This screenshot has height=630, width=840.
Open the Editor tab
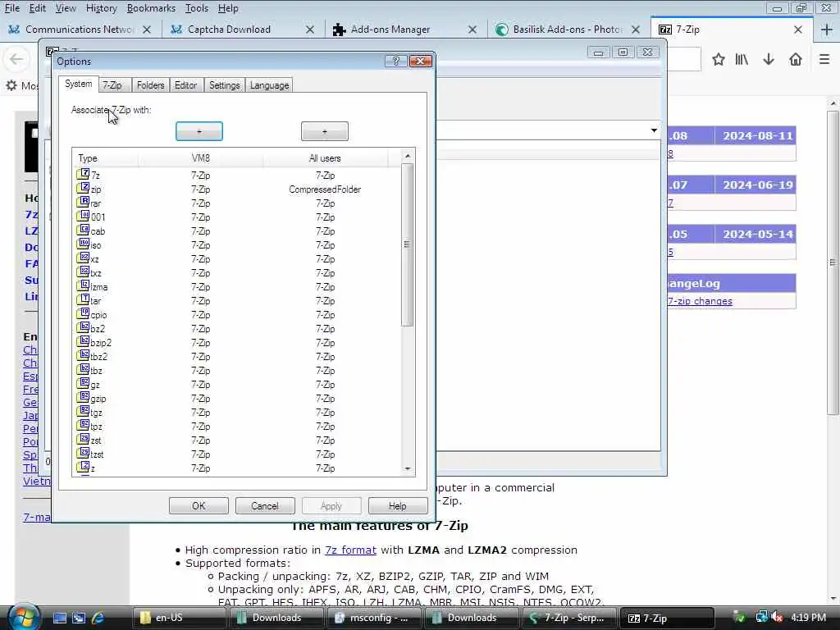186,85
